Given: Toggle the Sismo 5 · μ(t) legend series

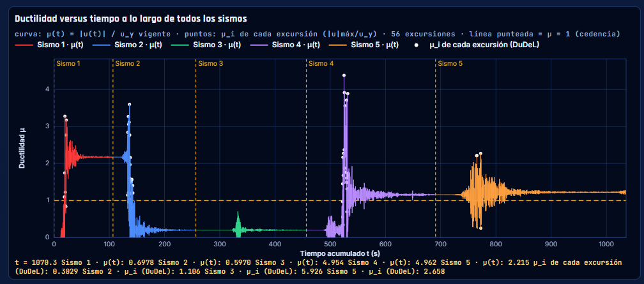Looking at the screenshot, I should click(x=364, y=45).
